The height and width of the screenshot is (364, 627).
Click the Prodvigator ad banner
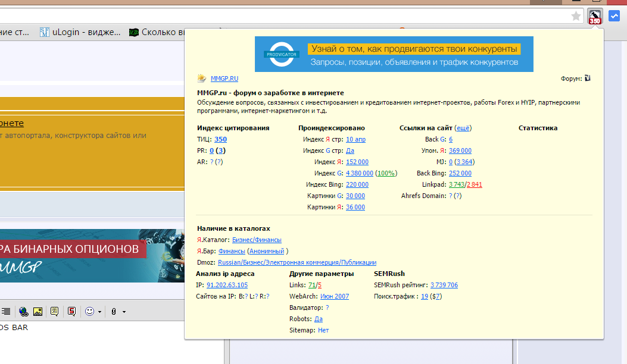point(394,54)
